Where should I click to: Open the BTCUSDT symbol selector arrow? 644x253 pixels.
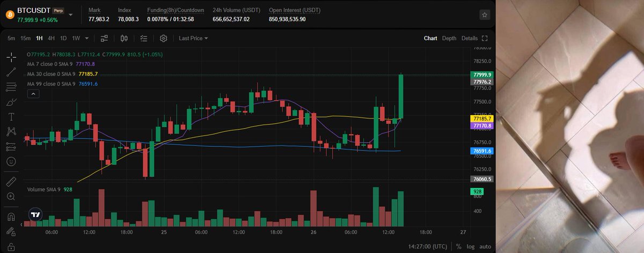click(x=71, y=15)
